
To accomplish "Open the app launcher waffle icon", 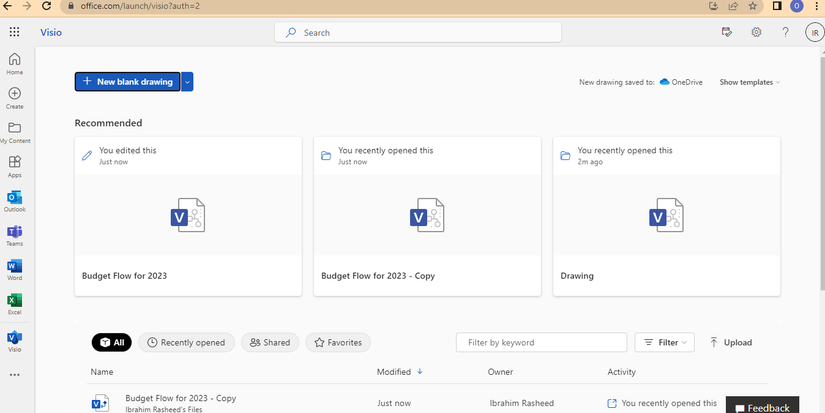I will [14, 32].
